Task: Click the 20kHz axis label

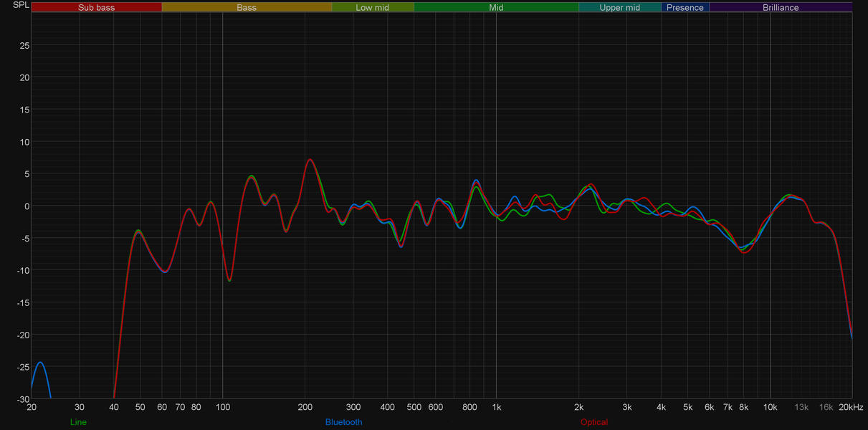Action: click(x=852, y=407)
